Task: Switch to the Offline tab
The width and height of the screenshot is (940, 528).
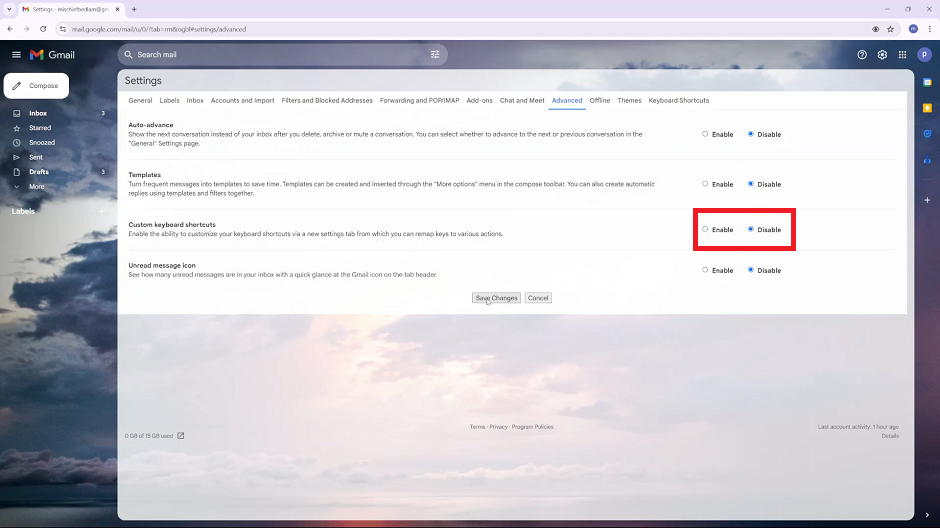Action: pyautogui.click(x=599, y=101)
